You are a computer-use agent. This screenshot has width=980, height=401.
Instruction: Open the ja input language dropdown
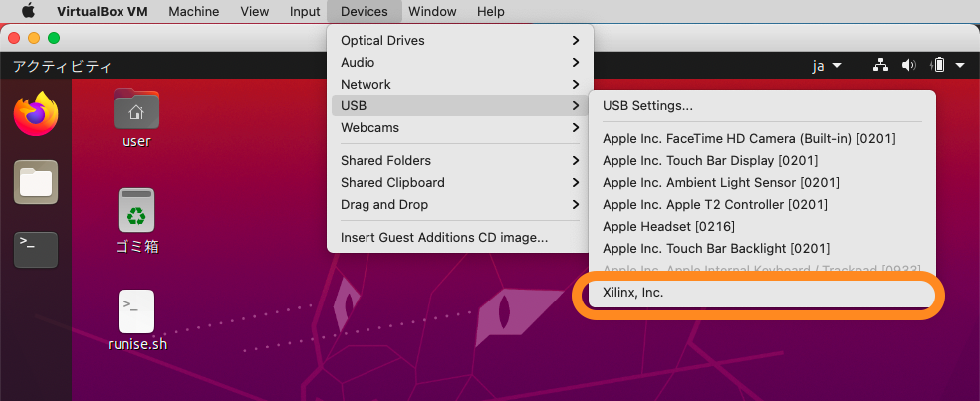[827, 66]
